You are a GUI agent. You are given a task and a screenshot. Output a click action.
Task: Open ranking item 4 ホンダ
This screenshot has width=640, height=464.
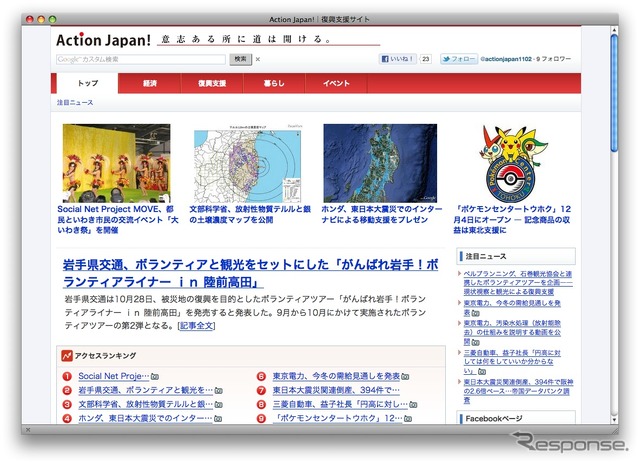[145, 418]
